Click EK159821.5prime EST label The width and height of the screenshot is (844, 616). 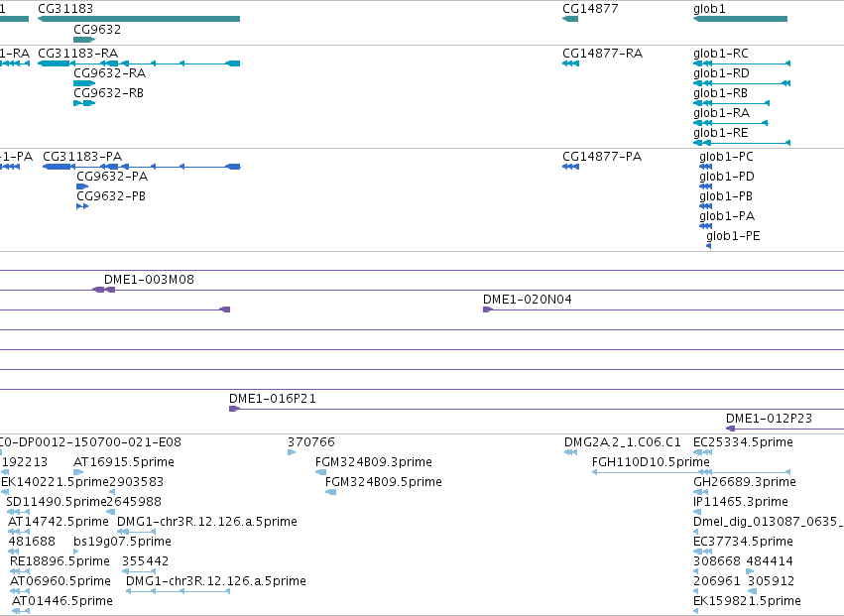(747, 601)
